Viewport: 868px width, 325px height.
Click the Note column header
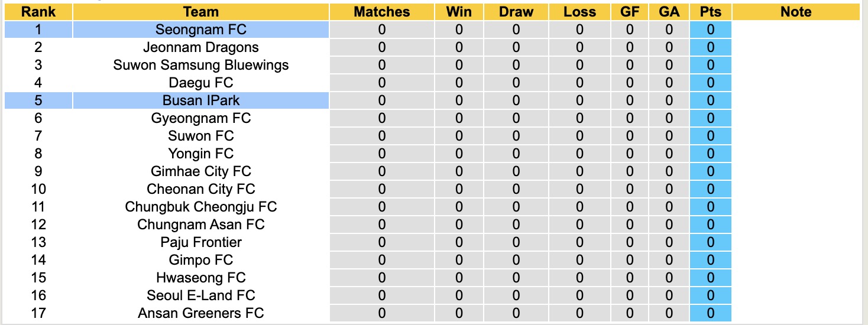pyautogui.click(x=796, y=12)
